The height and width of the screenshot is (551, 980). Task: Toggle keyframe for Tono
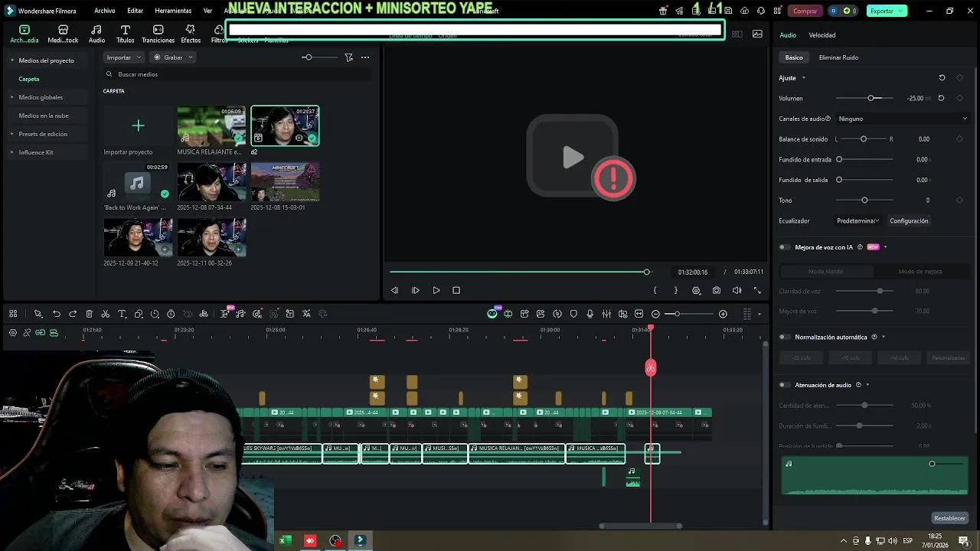[959, 201]
